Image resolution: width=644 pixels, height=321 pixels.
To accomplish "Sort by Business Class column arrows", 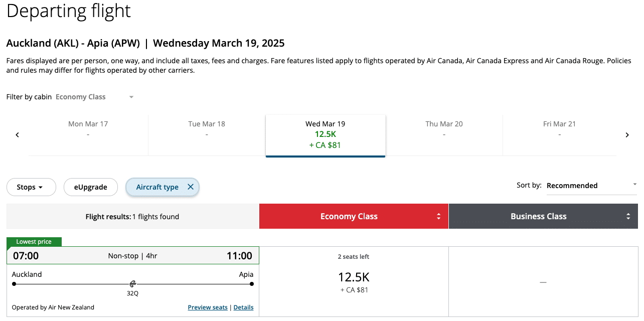I will 628,217.
